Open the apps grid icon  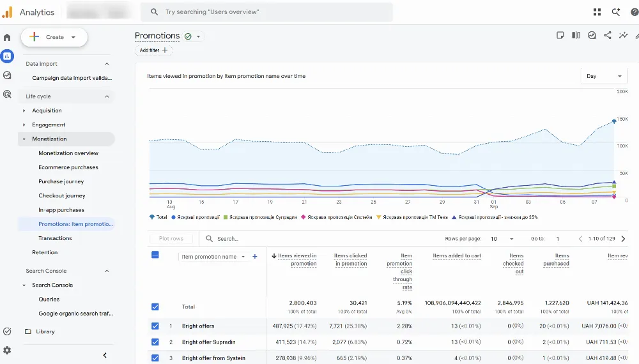point(597,12)
